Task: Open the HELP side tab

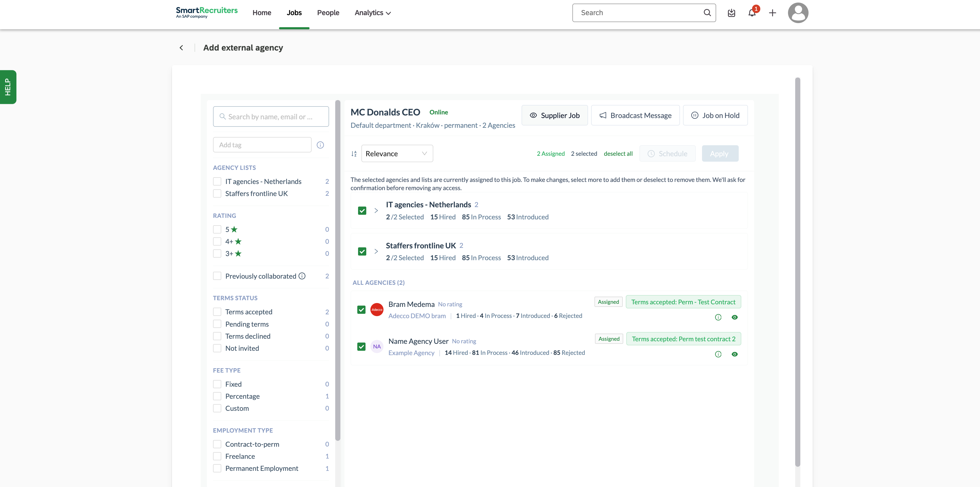Action: click(x=8, y=87)
